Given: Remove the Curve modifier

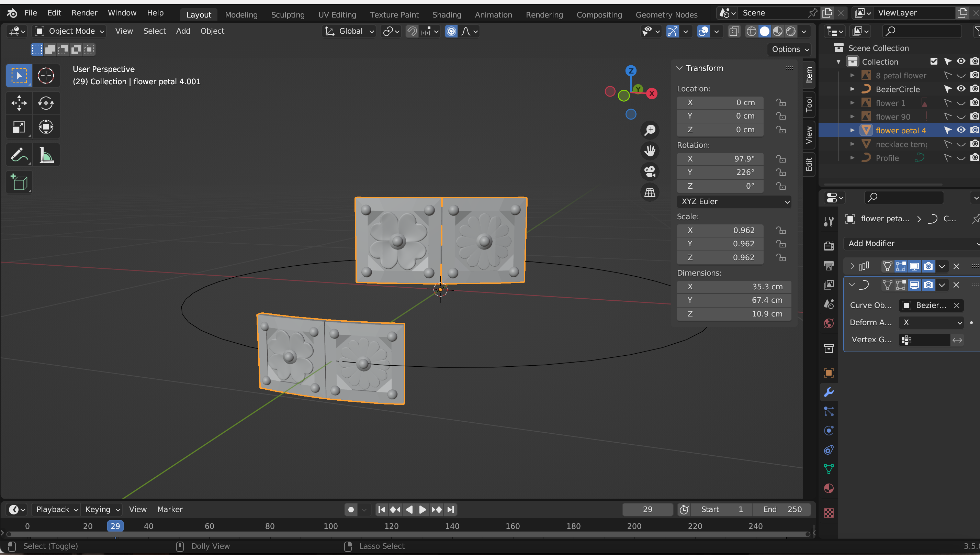Looking at the screenshot, I should [x=956, y=285].
